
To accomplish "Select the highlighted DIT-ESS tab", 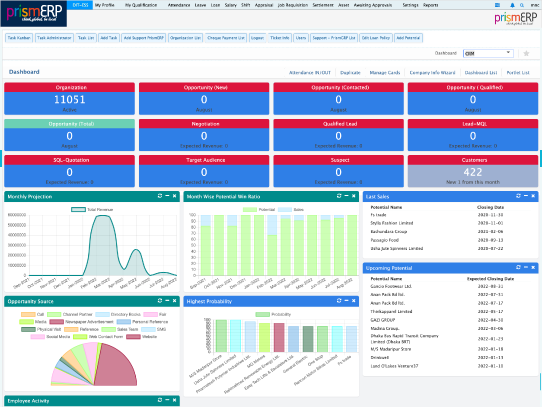I will [80, 5].
